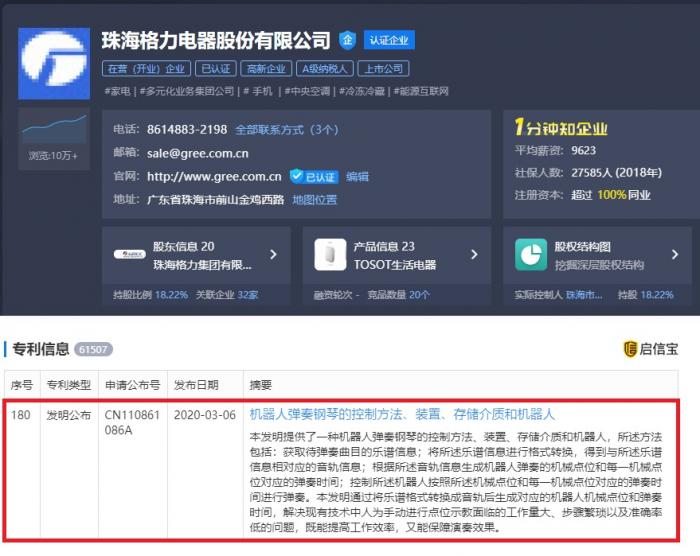Click the 编辑 link beside the website

(x=357, y=176)
